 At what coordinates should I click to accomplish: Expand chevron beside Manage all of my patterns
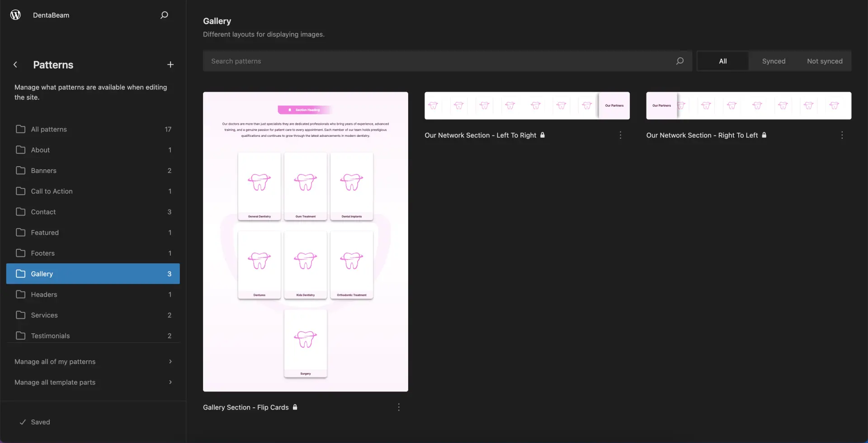(170, 362)
